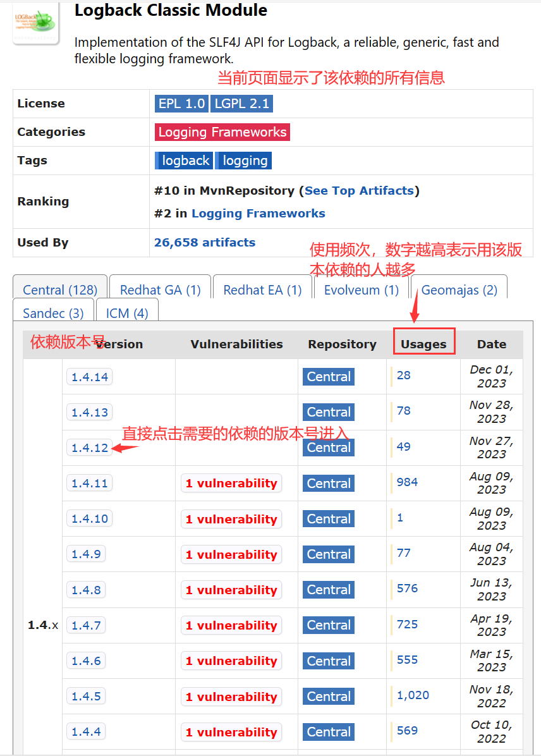The height and width of the screenshot is (756, 541).
Task: Click the Vulnerabilities column header
Action: pyautogui.click(x=236, y=344)
